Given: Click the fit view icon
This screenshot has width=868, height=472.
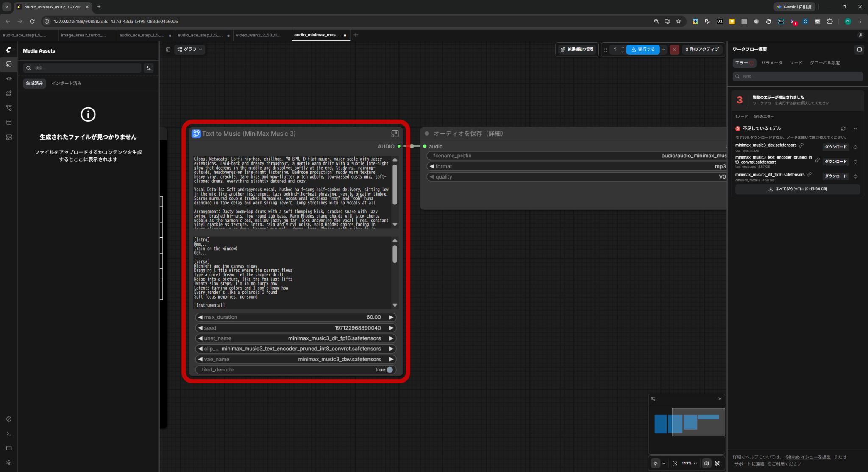Looking at the screenshot, I should 675,464.
